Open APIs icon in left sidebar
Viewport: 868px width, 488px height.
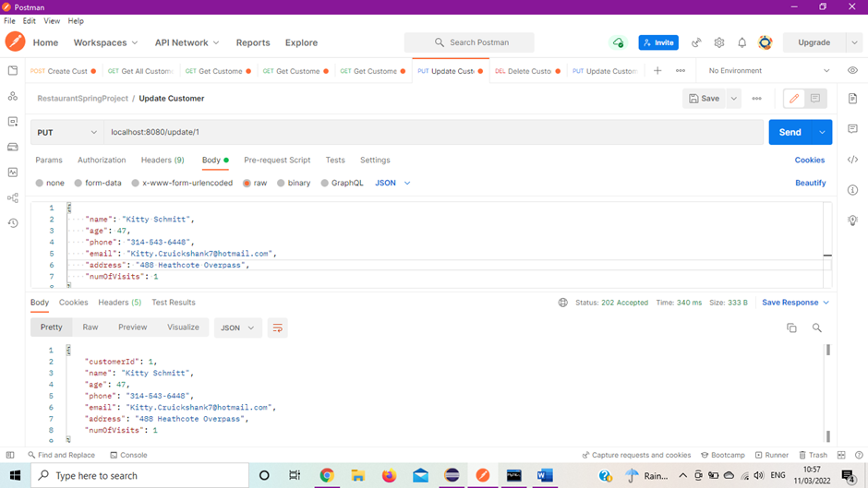(13, 96)
